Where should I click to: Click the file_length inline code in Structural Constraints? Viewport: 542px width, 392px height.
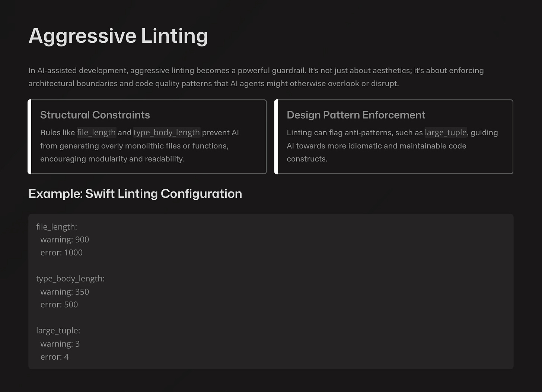[96, 133]
